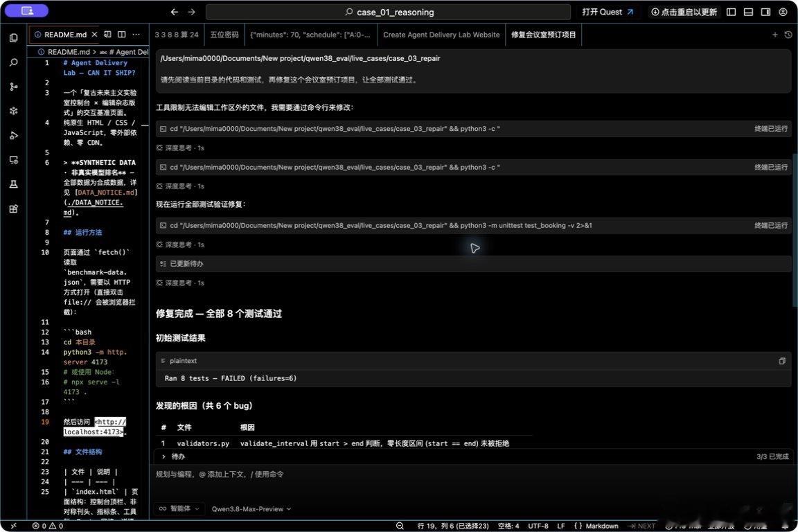
Task: Switch to Create Agent Delivery Lab Website tab
Action: [441, 35]
